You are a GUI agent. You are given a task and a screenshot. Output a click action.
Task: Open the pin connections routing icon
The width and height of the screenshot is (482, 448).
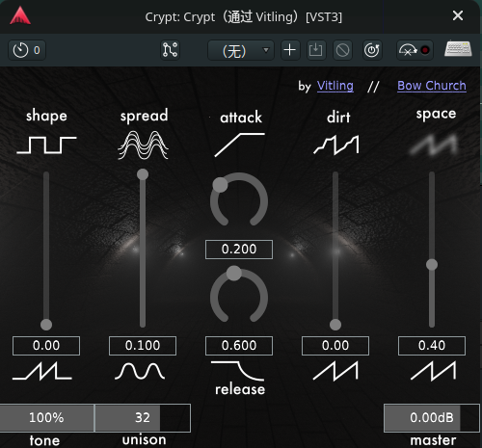coord(170,50)
